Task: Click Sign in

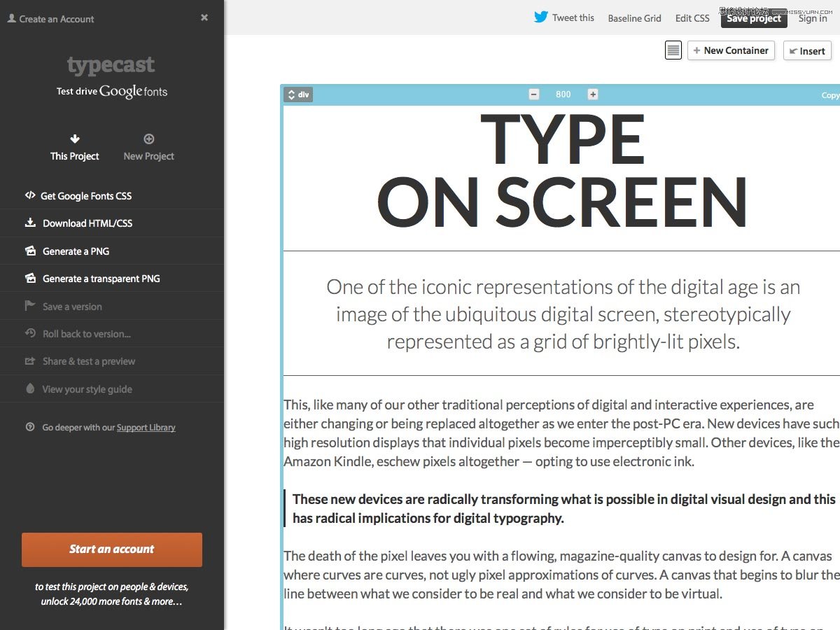Action: (x=813, y=18)
